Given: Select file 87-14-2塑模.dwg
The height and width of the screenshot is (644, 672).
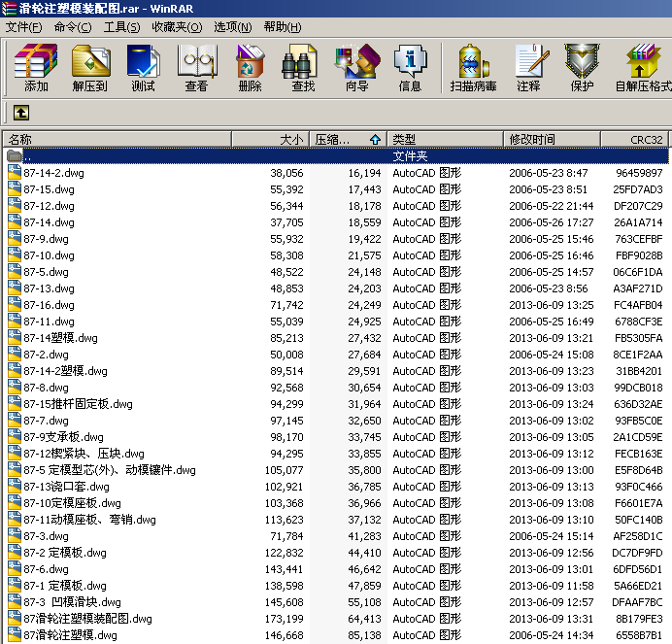Looking at the screenshot, I should pos(65,371).
